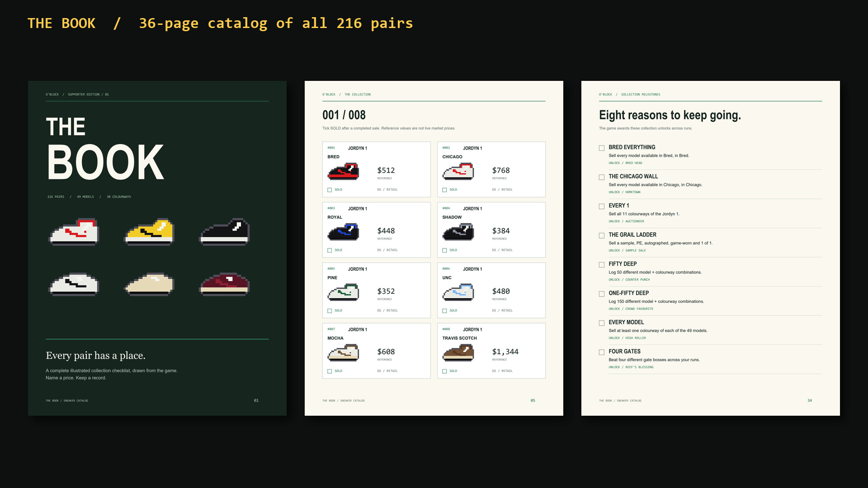
Task: Tick SOLD checkbox for Shadow #004
Action: click(444, 250)
